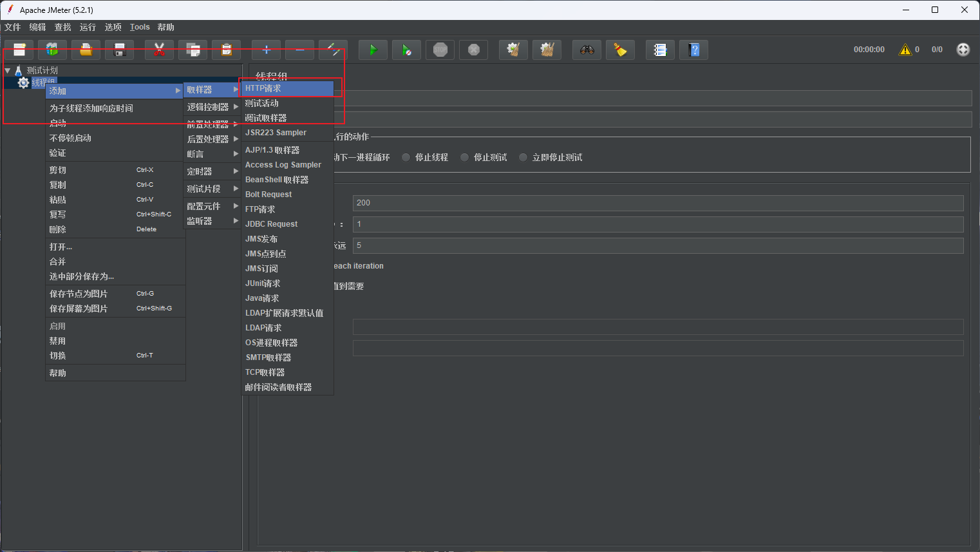
Task: Open the 查找 menu
Action: tap(63, 27)
